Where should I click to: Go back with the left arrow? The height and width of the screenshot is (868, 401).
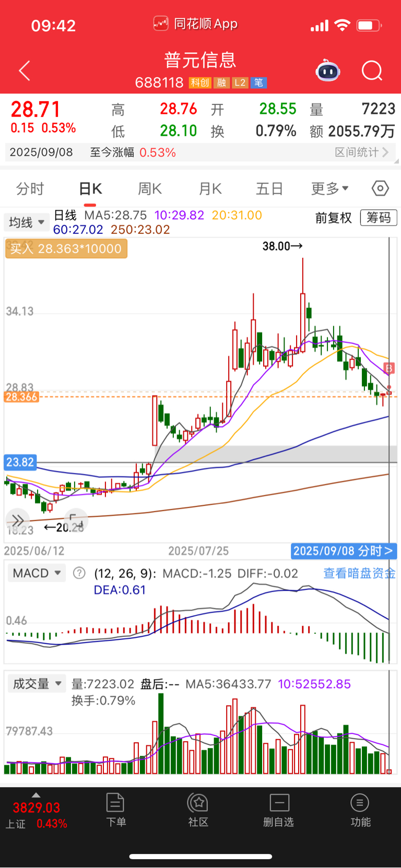25,70
